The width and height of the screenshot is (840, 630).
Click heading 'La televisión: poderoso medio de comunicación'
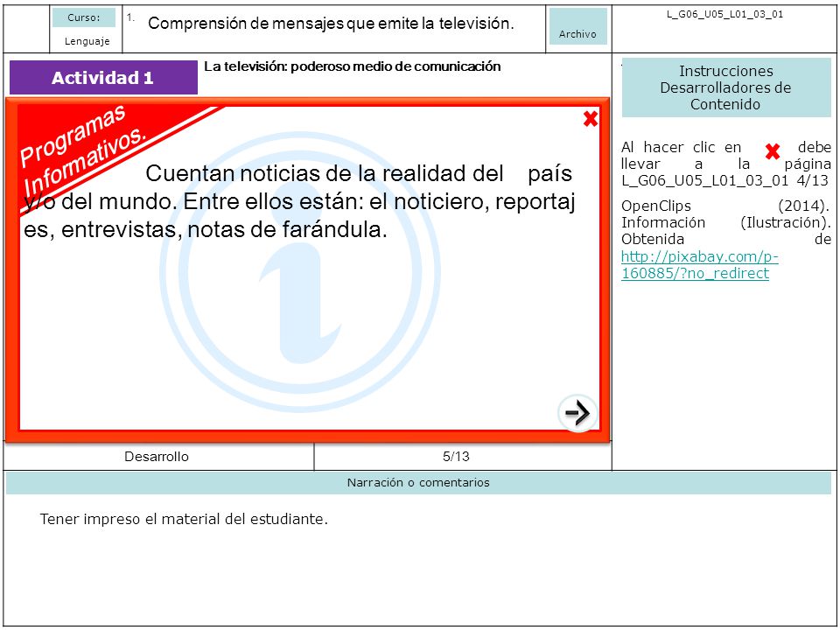(x=353, y=66)
